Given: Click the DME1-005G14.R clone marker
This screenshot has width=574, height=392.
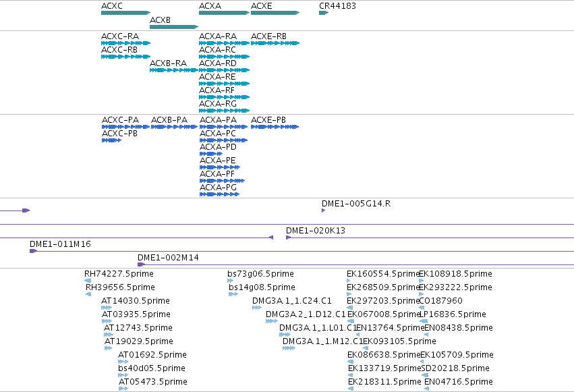Looking at the screenshot, I should pos(323,211).
